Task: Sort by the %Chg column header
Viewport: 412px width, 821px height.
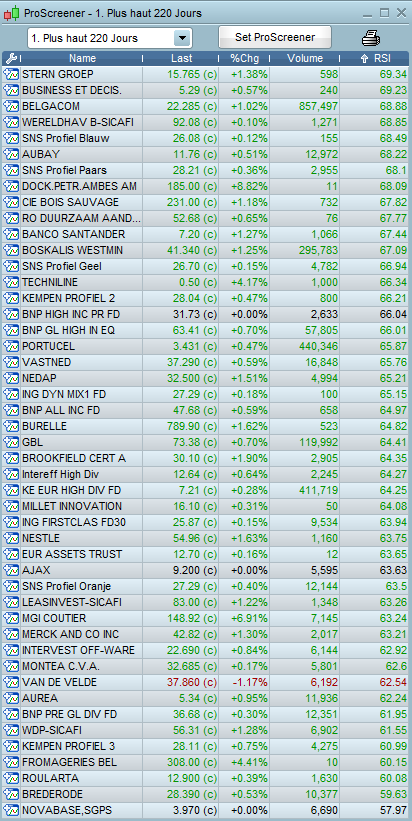Action: pos(244,59)
